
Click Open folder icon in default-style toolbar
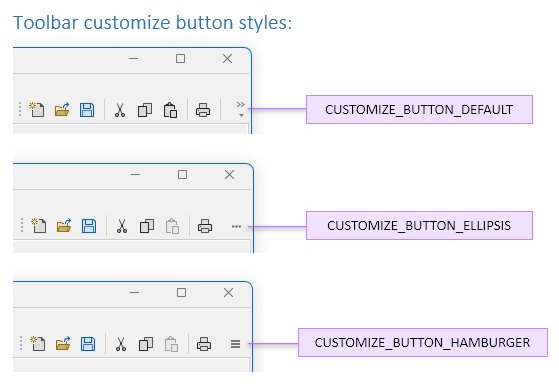click(62, 110)
